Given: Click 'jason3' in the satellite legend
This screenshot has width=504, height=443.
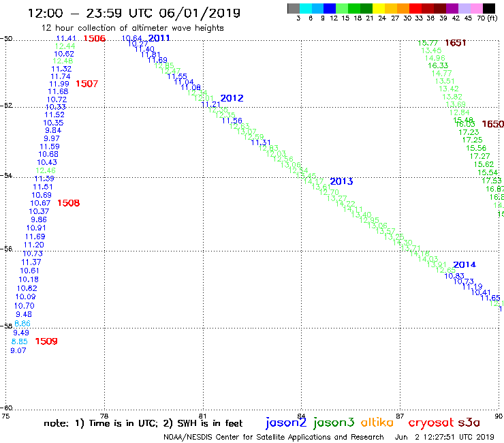Looking at the screenshot, I should [334, 423].
